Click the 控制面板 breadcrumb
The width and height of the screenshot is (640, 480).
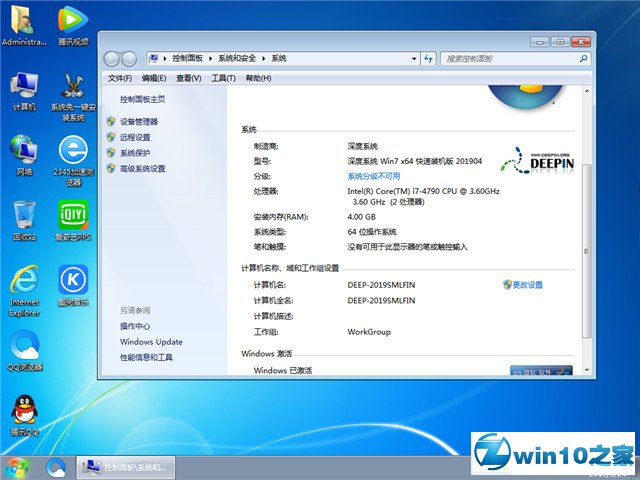click(x=187, y=58)
